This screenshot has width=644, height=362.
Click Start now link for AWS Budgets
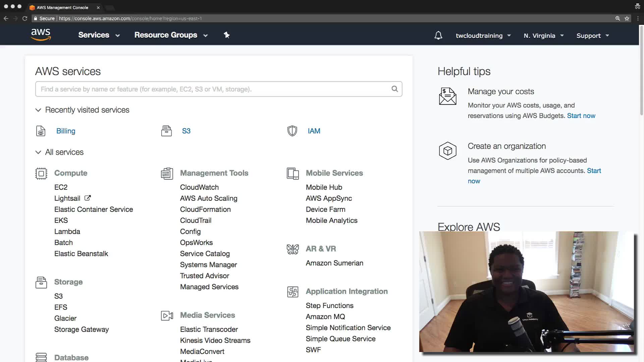coord(581,116)
